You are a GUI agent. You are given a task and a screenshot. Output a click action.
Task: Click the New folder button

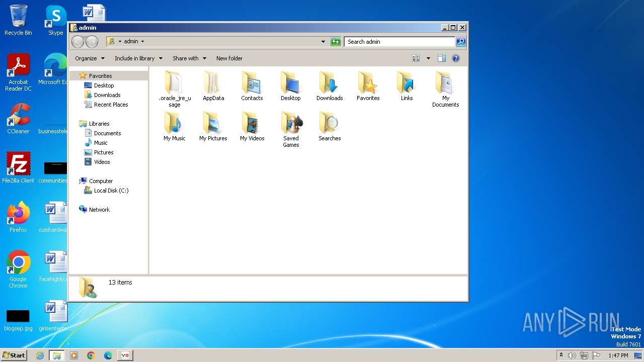coord(229,58)
